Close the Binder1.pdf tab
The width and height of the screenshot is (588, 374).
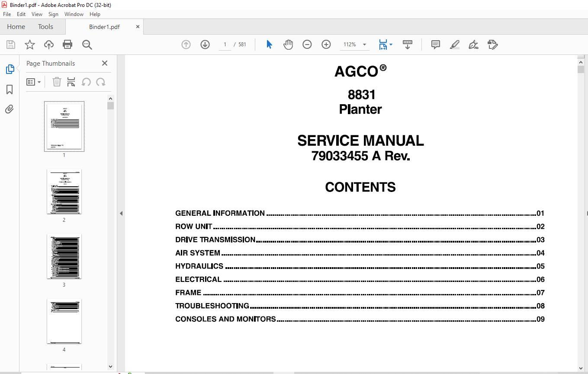coord(138,27)
